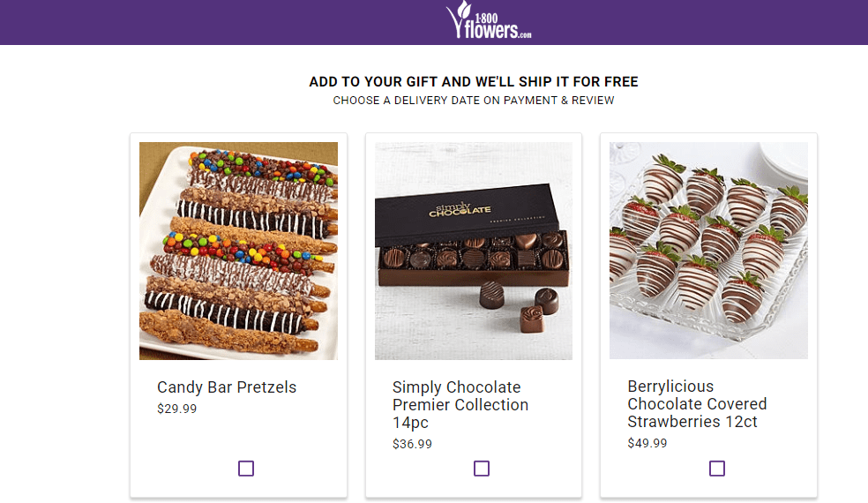
Task: Click the $29.99 price label
Action: pos(177,409)
